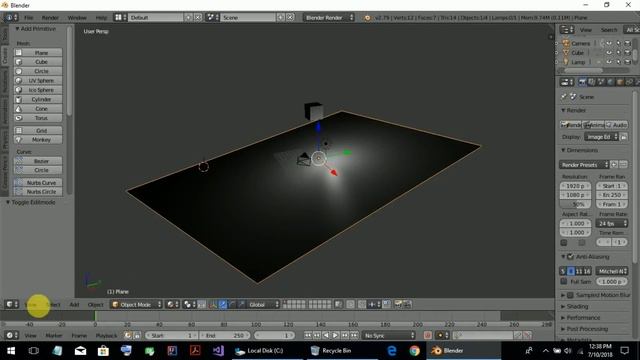Click the red auto keyframe record button
Screen dimensions: 640x360
coord(427,336)
